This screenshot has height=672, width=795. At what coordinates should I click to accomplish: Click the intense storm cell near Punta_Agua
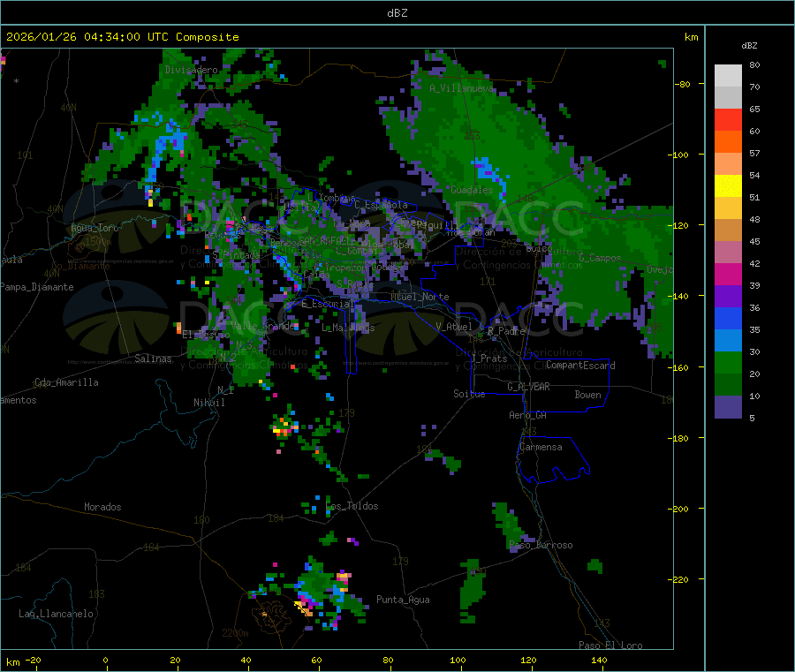(324, 593)
